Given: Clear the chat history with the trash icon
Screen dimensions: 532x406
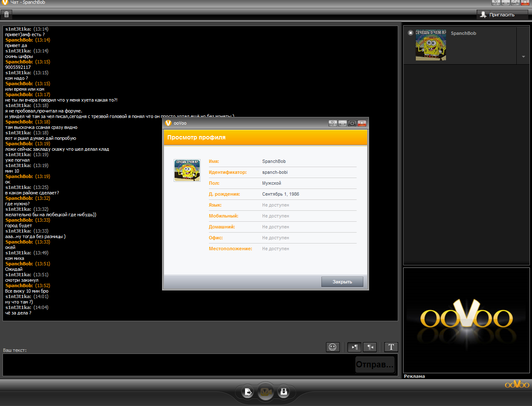Looking at the screenshot, I should point(6,14).
